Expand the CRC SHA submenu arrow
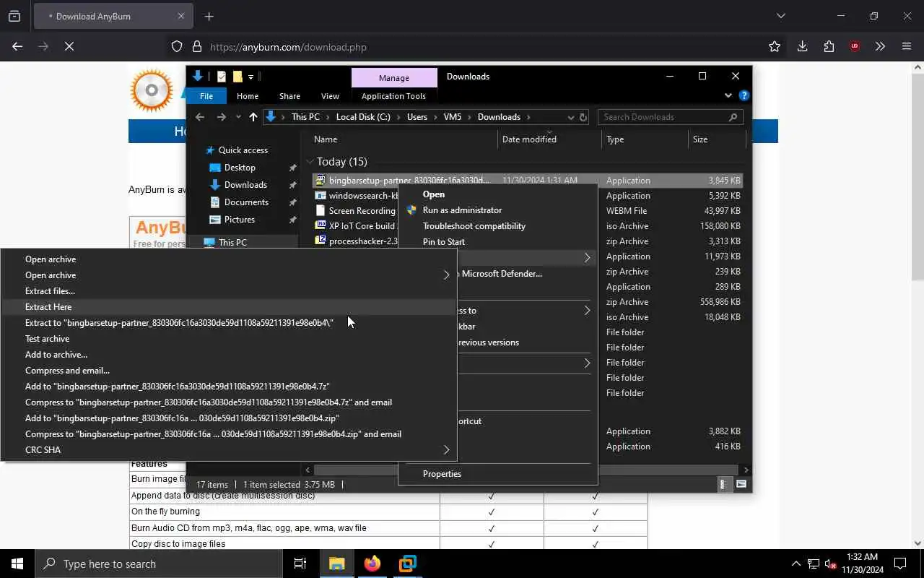924x578 pixels. point(446,450)
